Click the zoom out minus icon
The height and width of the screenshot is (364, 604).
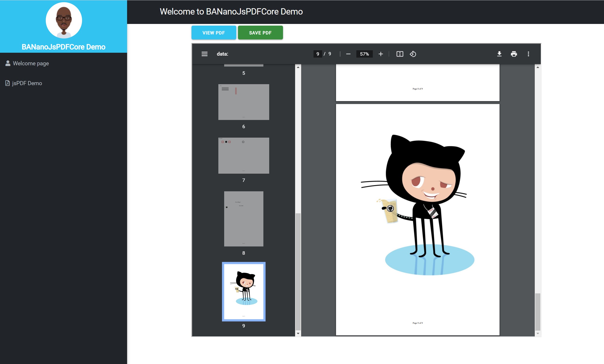348,54
